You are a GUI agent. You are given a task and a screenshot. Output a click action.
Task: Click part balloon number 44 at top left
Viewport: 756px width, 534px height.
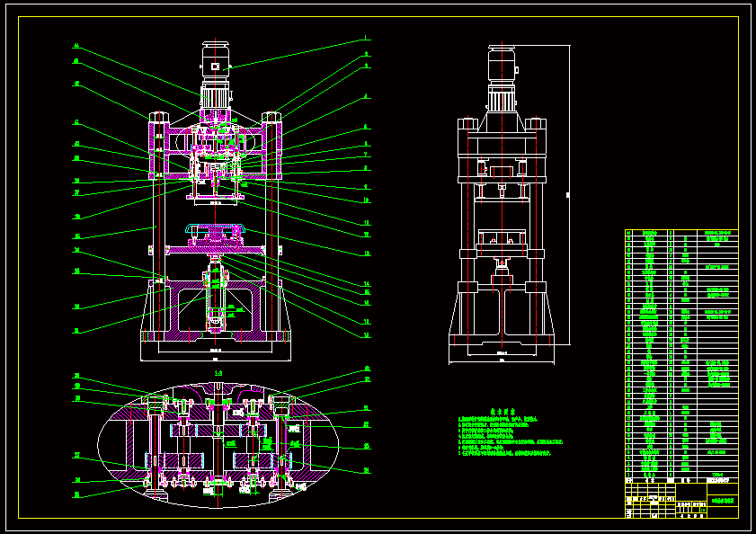coord(76,46)
